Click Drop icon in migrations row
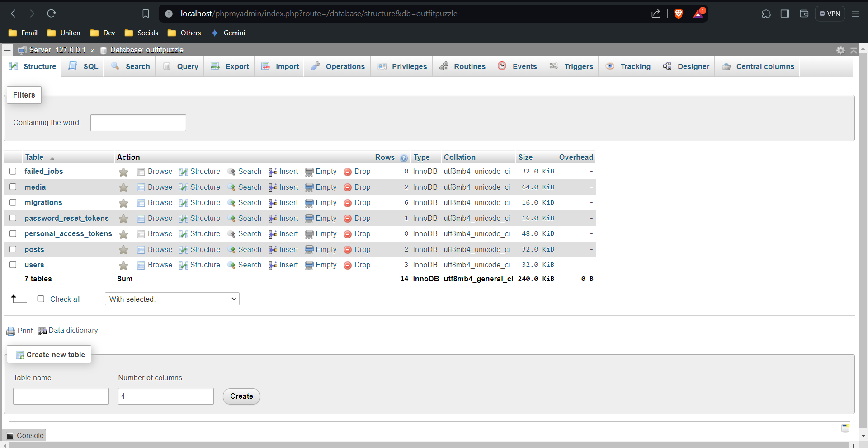 point(348,203)
